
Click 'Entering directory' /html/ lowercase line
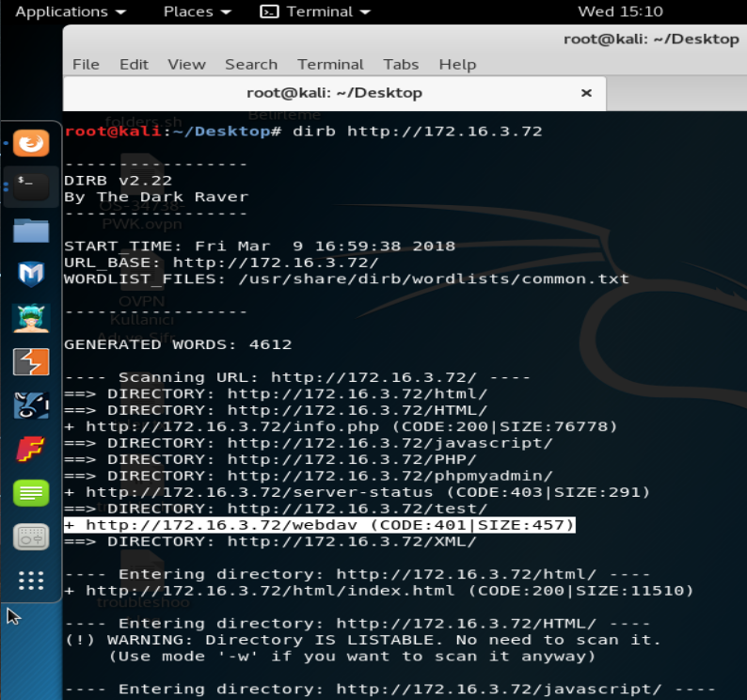click(x=357, y=574)
